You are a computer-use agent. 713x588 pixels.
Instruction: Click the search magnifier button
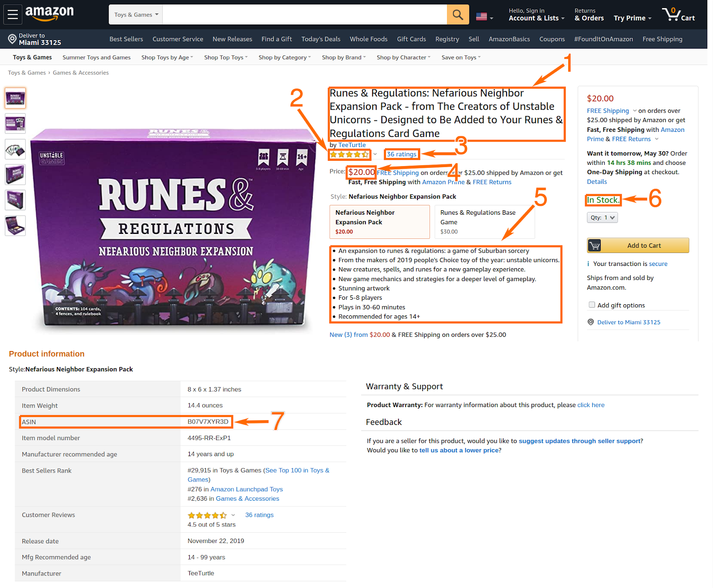[x=457, y=14]
